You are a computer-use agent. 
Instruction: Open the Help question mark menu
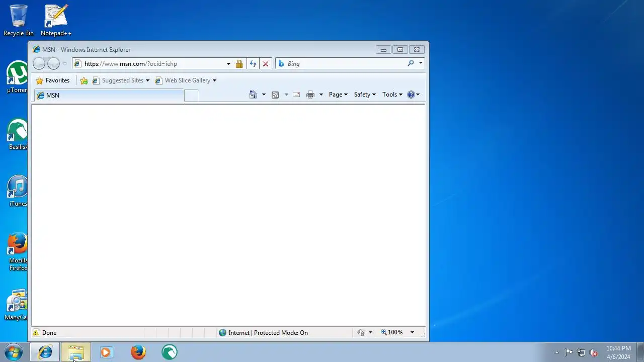[x=413, y=95]
